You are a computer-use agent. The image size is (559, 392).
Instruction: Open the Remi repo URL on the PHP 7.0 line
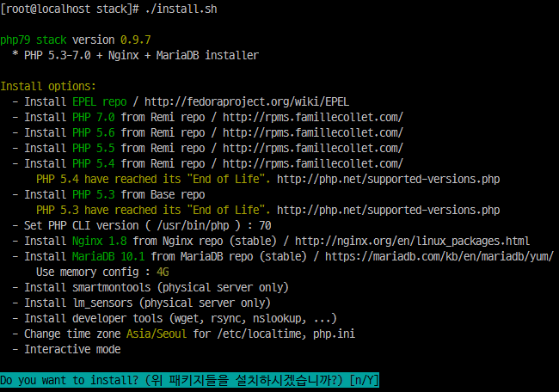point(313,117)
